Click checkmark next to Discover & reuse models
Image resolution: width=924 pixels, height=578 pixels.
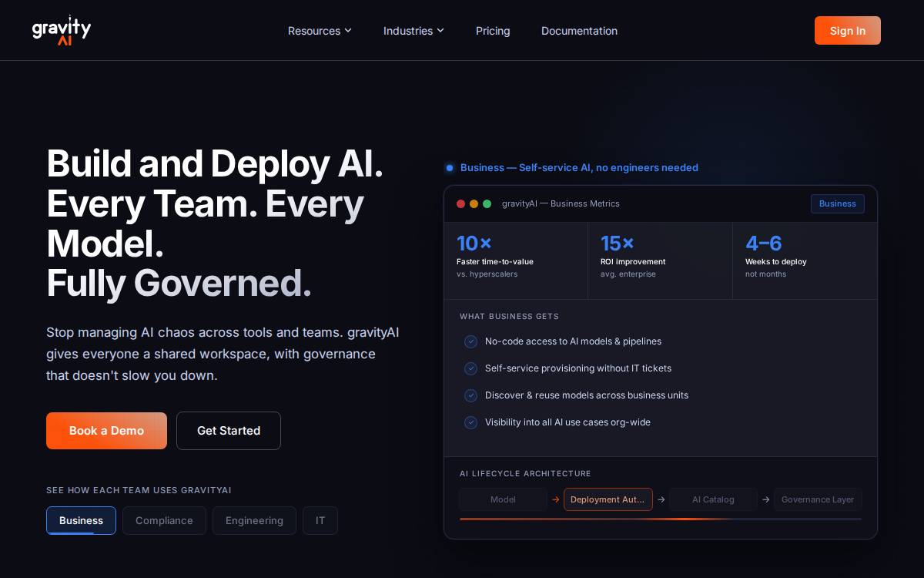[x=470, y=395]
